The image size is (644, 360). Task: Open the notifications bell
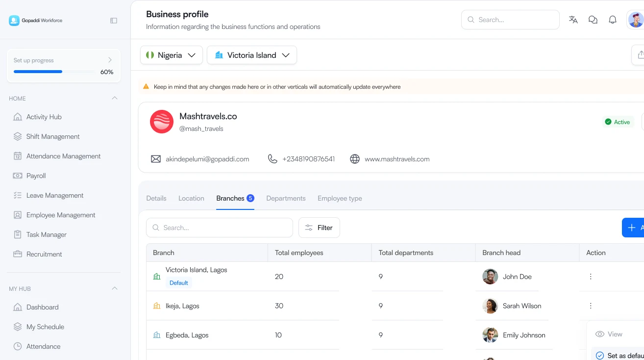(x=613, y=20)
